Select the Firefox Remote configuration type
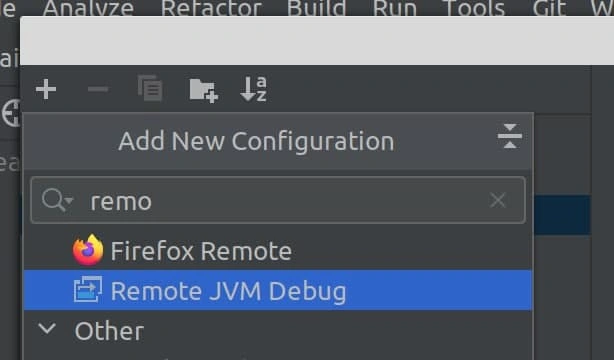 click(278, 251)
